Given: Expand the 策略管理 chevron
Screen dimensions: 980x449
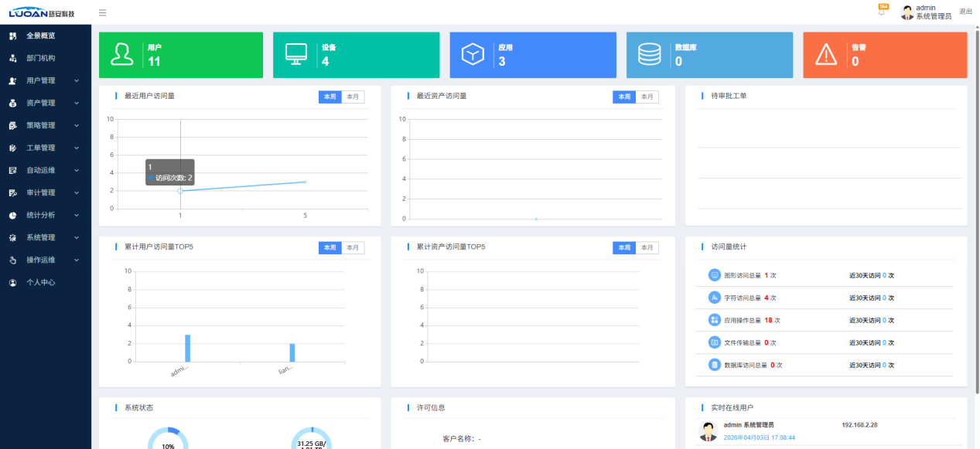Looking at the screenshot, I should pyautogui.click(x=77, y=125).
